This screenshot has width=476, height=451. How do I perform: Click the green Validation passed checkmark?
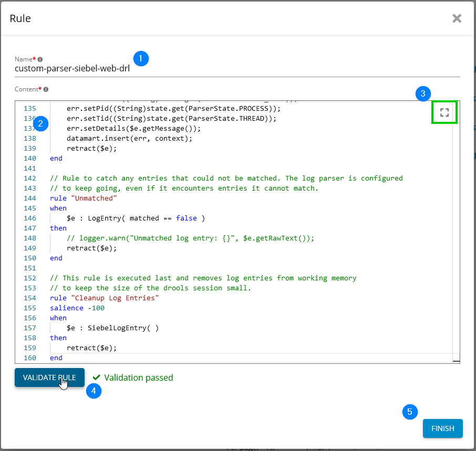(x=97, y=377)
